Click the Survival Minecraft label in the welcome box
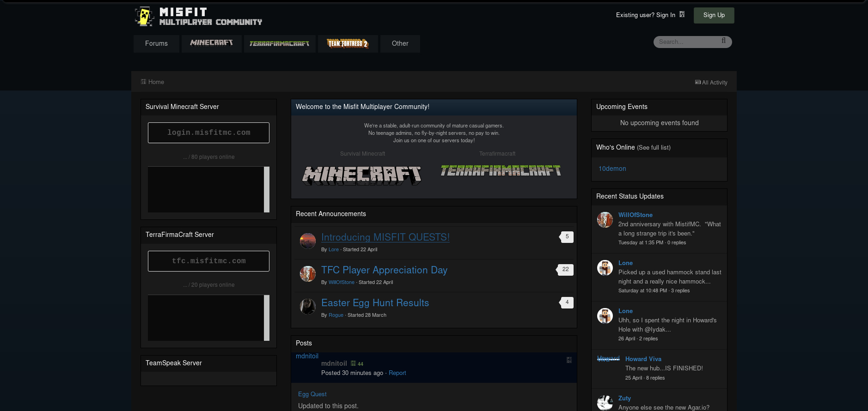 (x=362, y=154)
